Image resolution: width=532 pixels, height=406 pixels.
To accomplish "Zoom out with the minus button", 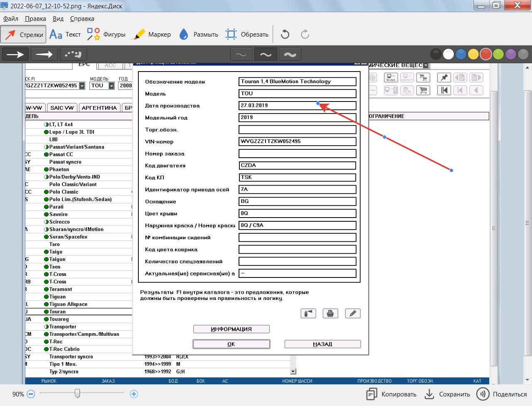I will pyautogui.click(x=31, y=394).
